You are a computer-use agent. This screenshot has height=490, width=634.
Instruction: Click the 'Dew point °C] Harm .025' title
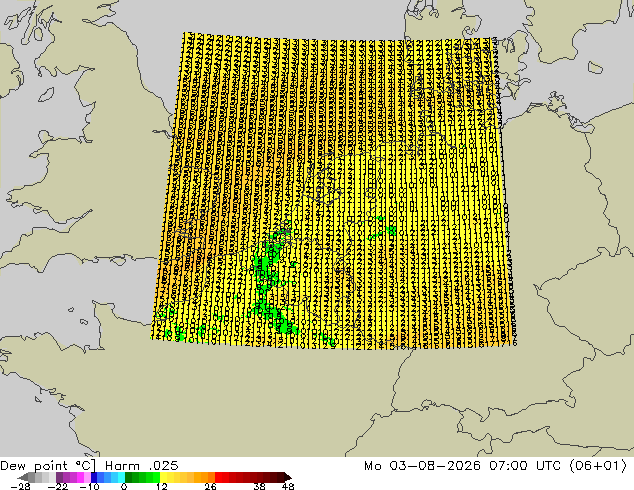pos(89,466)
